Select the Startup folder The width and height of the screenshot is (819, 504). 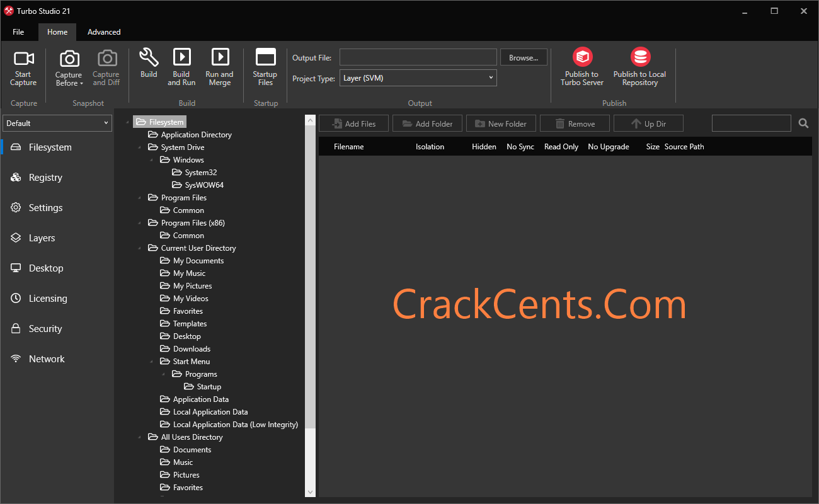click(202, 387)
